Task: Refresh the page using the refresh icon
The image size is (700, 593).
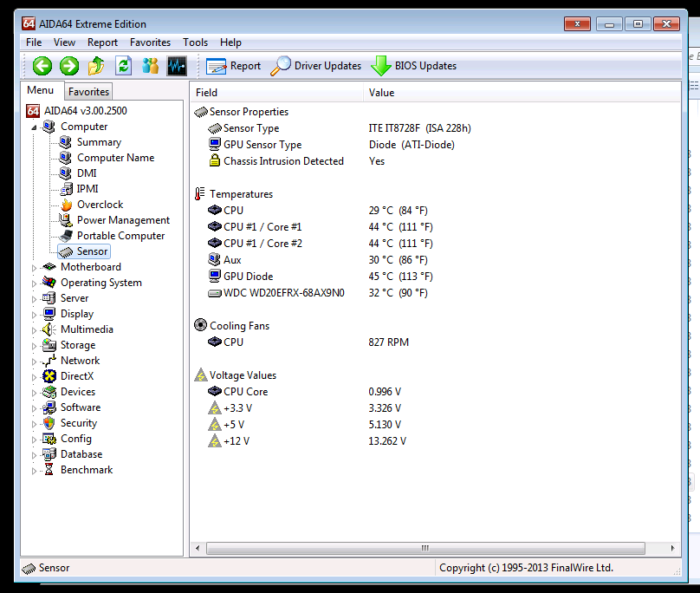Action: 123,66
